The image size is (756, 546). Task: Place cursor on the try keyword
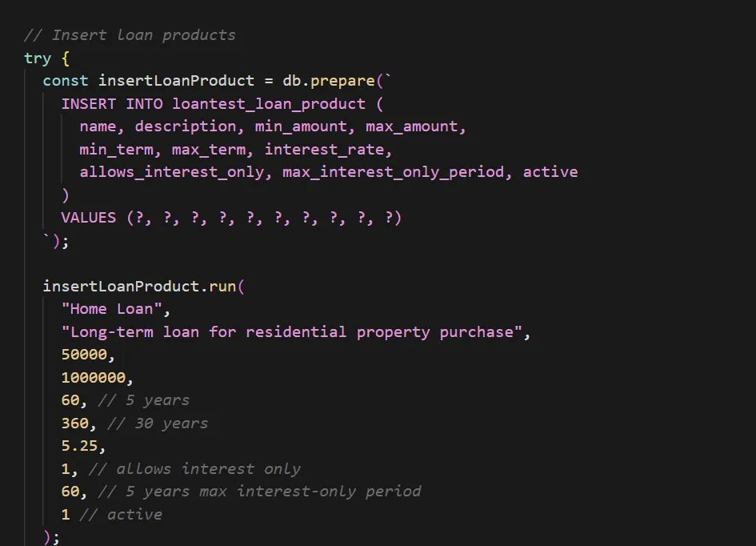pyautogui.click(x=38, y=58)
